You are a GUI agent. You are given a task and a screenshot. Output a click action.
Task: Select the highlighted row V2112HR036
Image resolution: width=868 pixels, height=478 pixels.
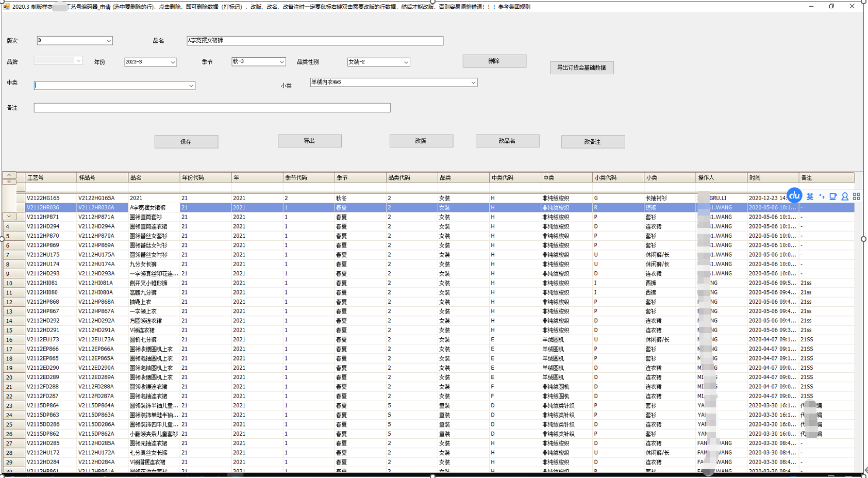(x=440, y=207)
